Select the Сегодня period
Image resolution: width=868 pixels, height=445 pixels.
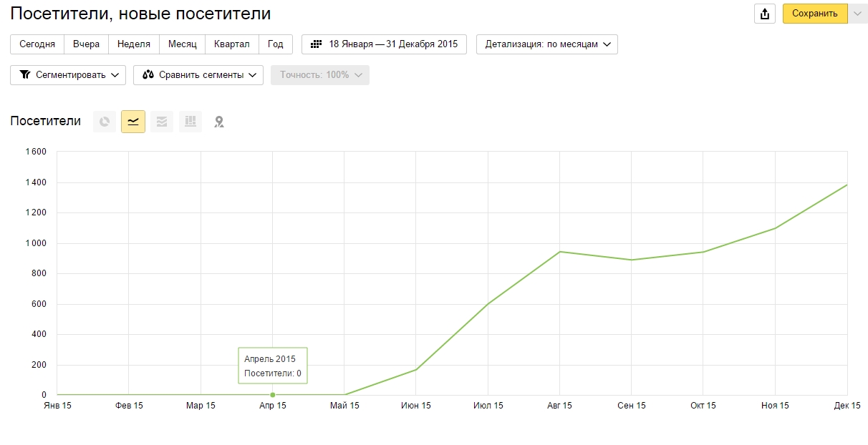pos(37,44)
